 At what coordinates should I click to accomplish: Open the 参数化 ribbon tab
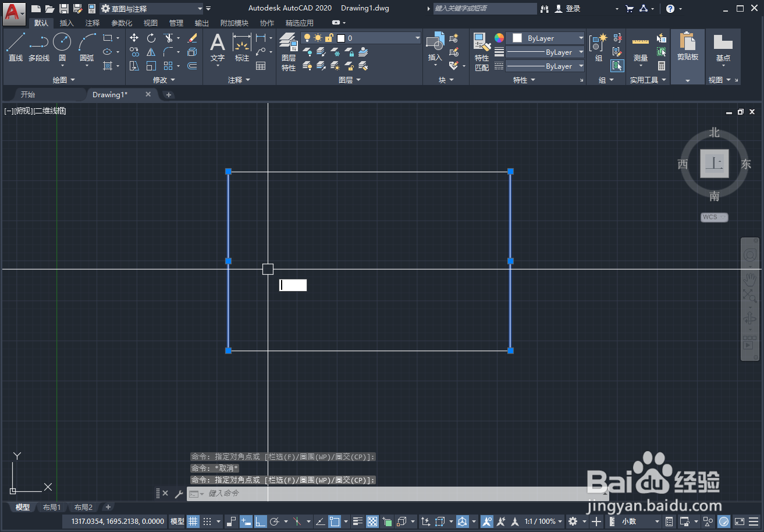click(122, 23)
